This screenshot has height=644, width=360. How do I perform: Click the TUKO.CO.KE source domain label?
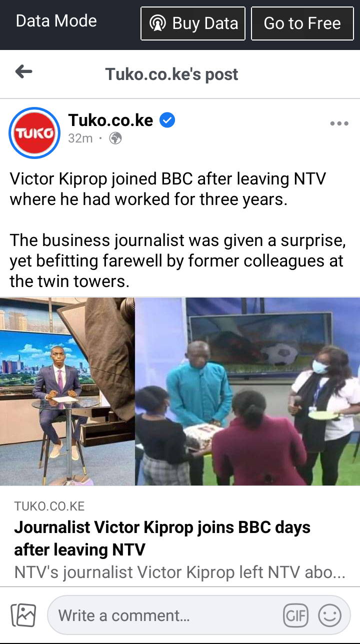[x=49, y=506]
